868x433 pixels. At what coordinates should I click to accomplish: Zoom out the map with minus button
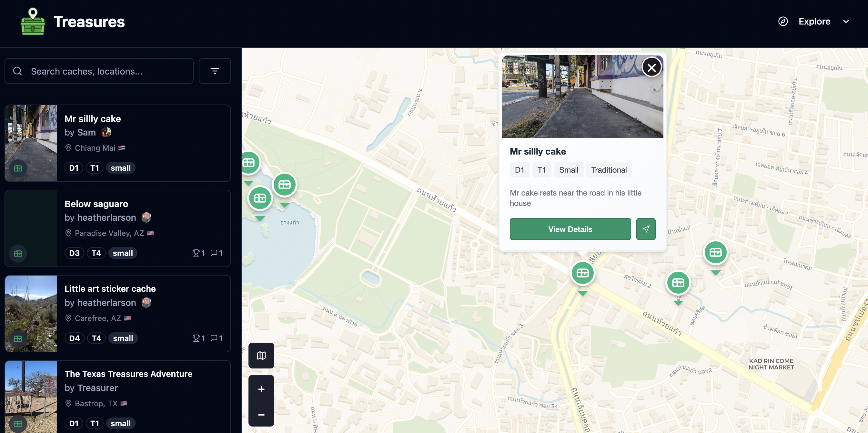261,414
